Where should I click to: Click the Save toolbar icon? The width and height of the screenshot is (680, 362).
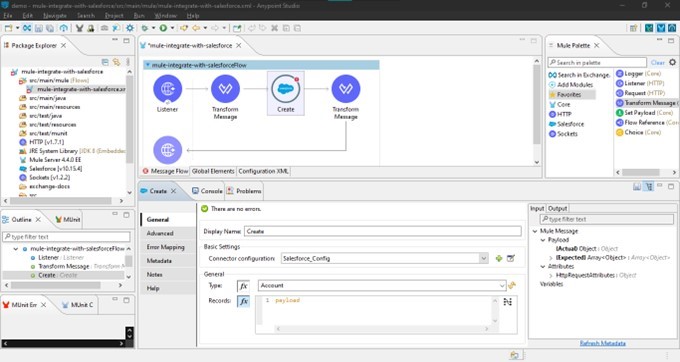click(39, 28)
